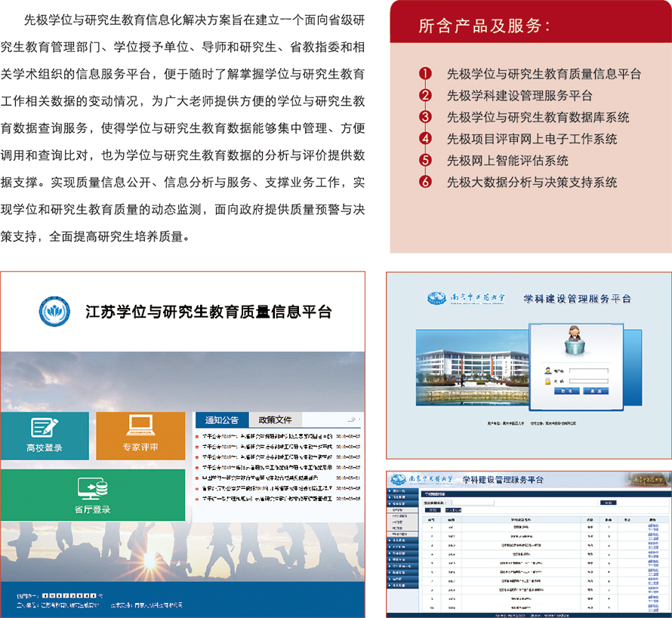Click the more arrow beside 政策文件 tab
The height and width of the screenshot is (618, 672).
tap(353, 420)
